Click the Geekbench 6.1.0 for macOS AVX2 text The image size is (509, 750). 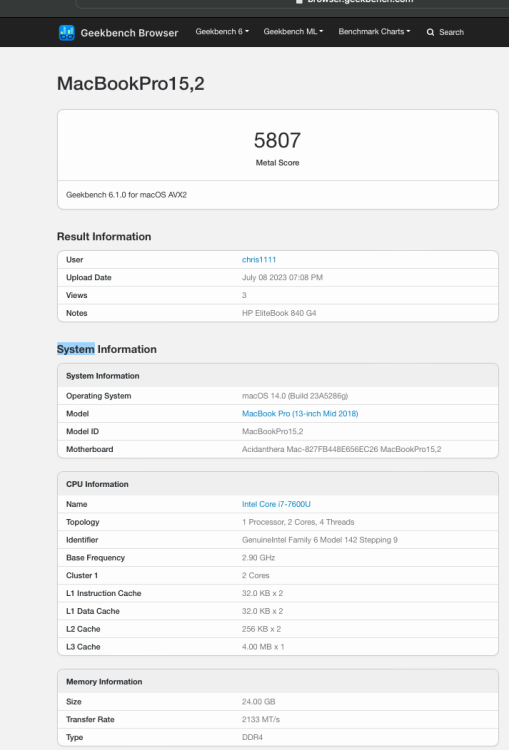[126, 195]
